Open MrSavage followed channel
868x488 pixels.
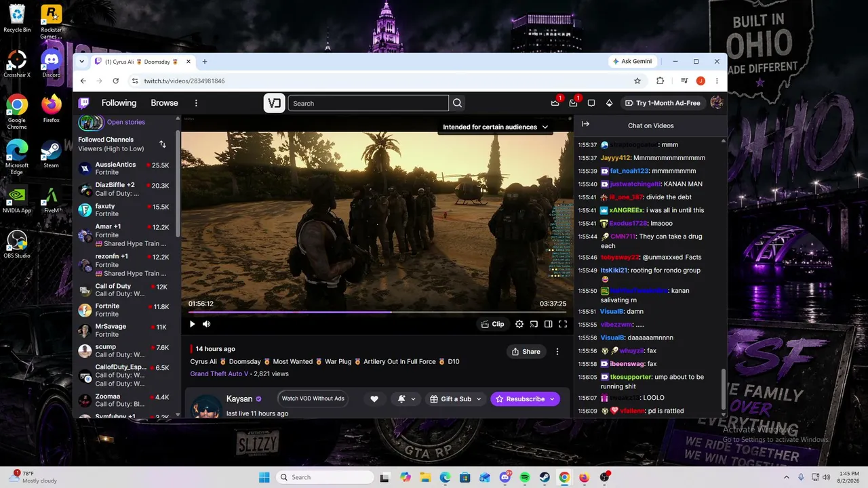tap(125, 330)
